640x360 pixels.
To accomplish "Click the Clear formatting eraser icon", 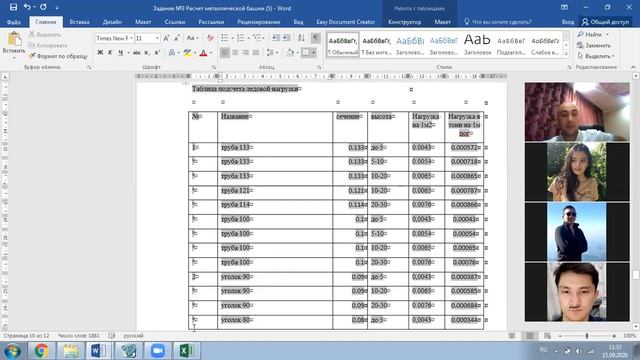I will click(210, 38).
